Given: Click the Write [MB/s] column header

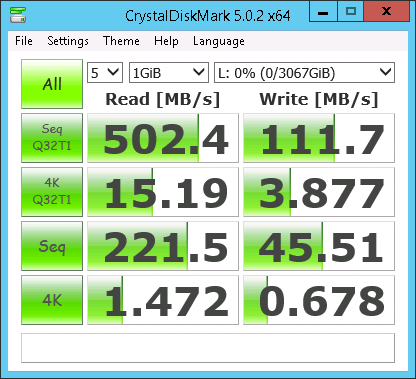Looking at the screenshot, I should point(319,99).
